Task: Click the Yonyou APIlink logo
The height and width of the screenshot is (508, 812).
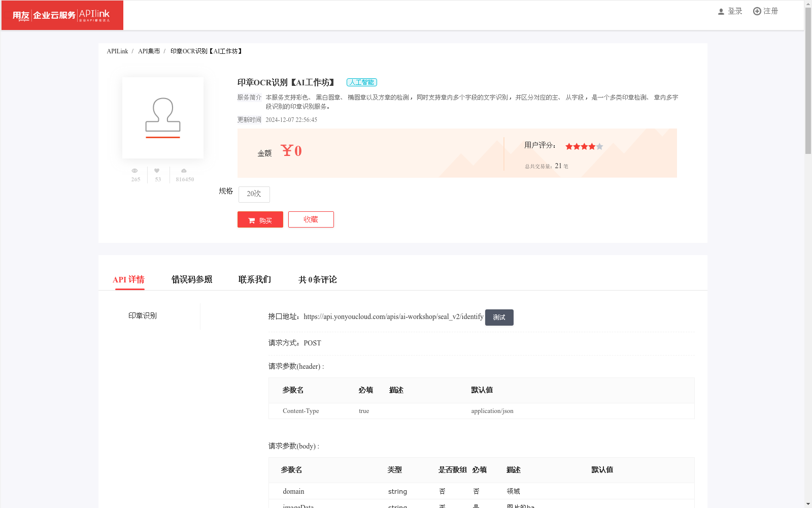Action: click(62, 15)
